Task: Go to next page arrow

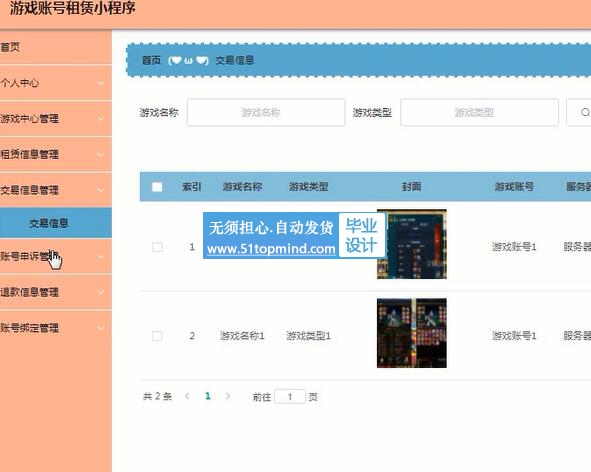Action: click(x=228, y=396)
